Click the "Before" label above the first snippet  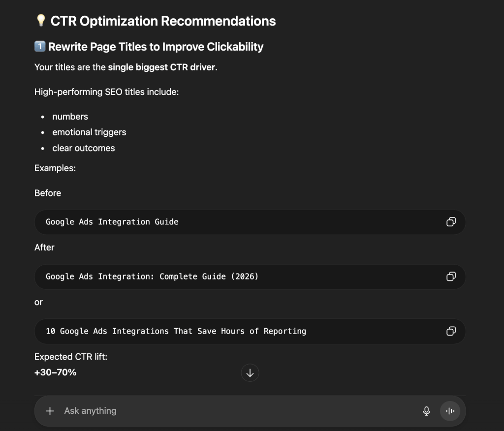48,193
